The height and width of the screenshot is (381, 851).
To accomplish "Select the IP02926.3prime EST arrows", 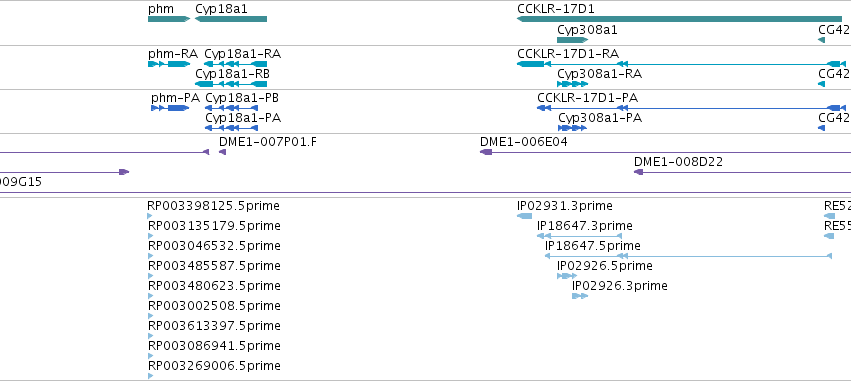I will click(x=580, y=296).
